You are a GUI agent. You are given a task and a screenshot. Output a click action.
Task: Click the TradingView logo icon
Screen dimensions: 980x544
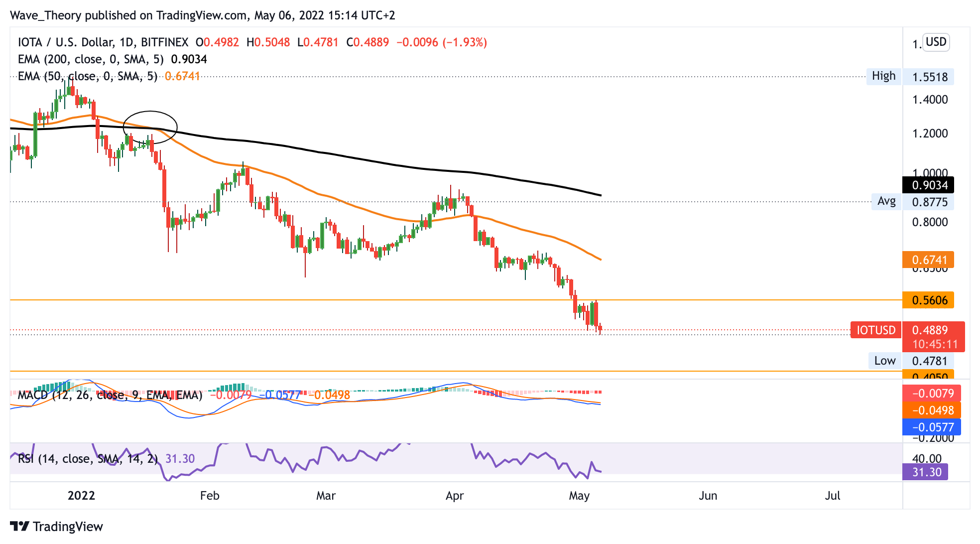pos(20,526)
